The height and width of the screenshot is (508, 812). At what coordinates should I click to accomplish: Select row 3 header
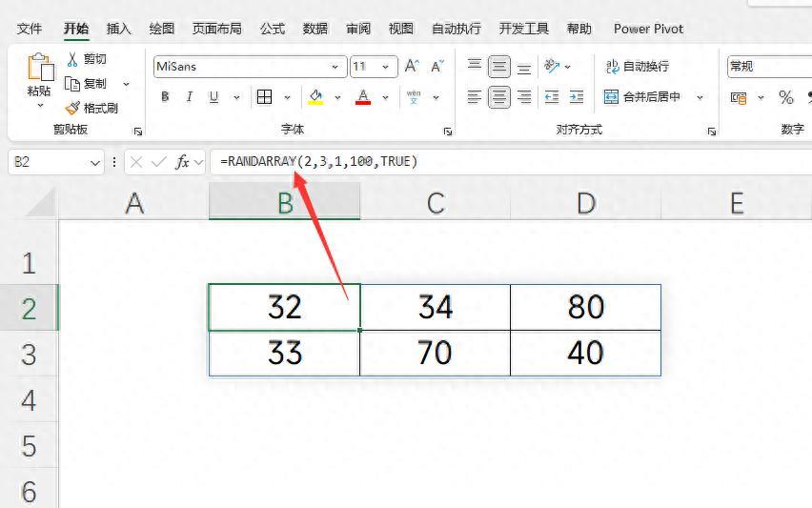click(29, 354)
